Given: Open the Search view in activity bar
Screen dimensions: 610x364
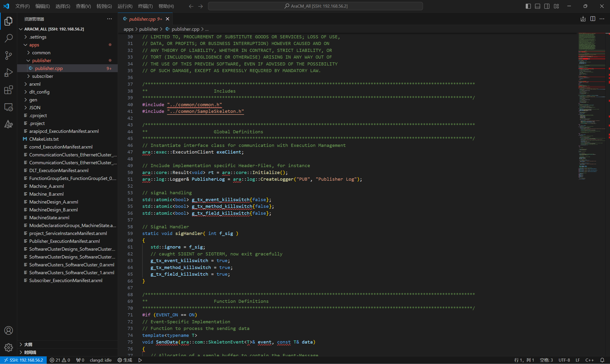Looking at the screenshot, I should coord(9,38).
